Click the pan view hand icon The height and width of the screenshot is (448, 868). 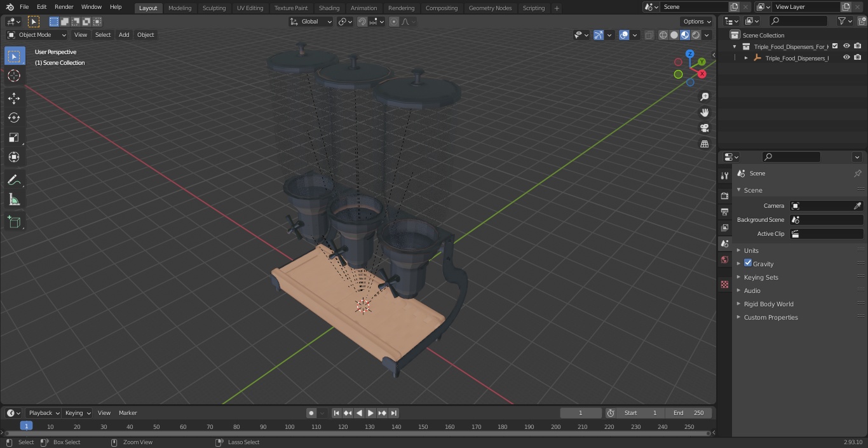coord(704,112)
